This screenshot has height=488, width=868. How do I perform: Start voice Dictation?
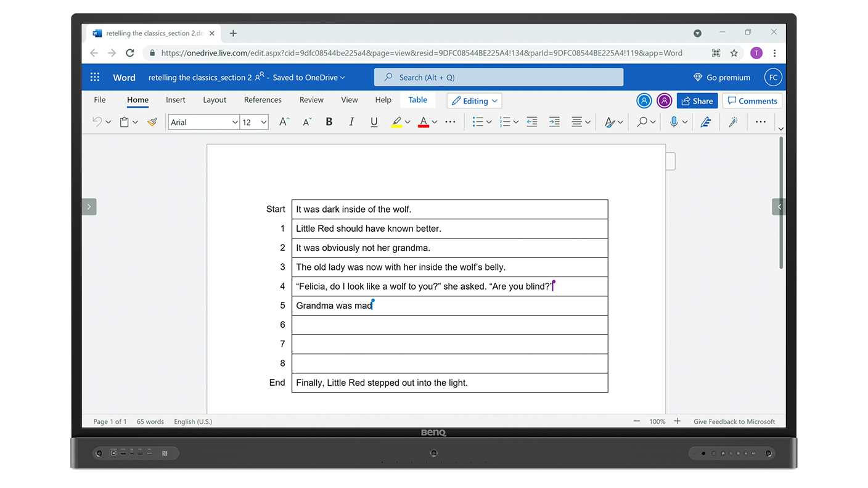[x=673, y=121]
